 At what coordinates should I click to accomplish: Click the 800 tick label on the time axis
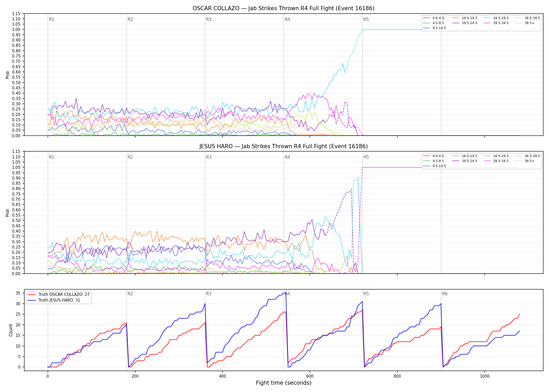(397, 376)
